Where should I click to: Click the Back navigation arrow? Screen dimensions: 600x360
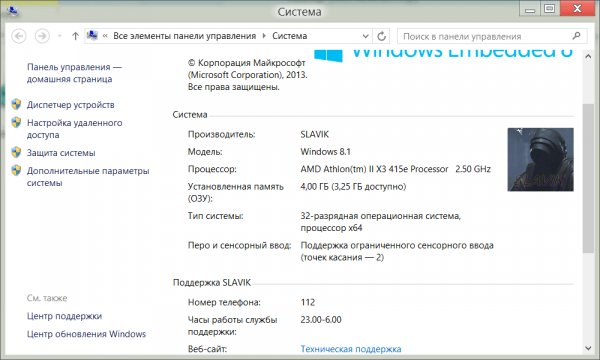coord(19,36)
